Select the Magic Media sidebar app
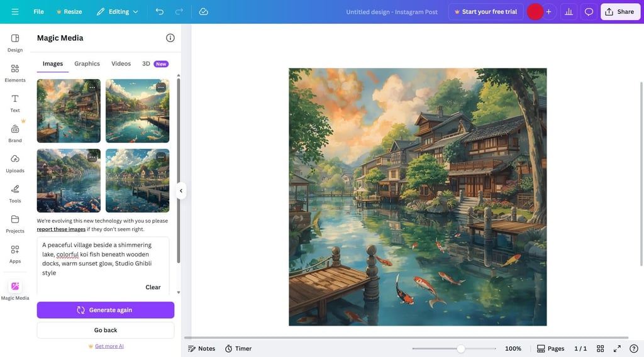Screen dimensions: 644x357 pos(15,290)
